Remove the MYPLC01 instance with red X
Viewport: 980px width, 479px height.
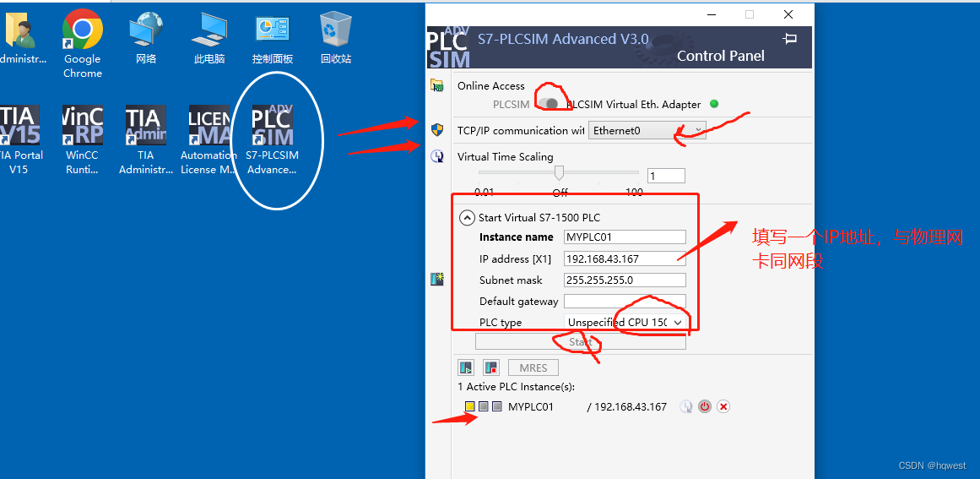pyautogui.click(x=723, y=406)
